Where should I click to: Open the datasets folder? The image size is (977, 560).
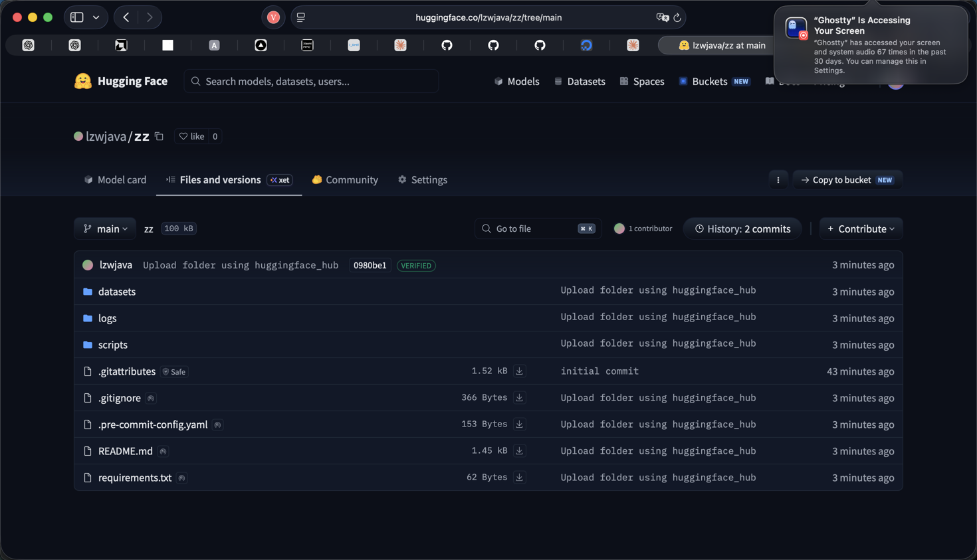117,292
